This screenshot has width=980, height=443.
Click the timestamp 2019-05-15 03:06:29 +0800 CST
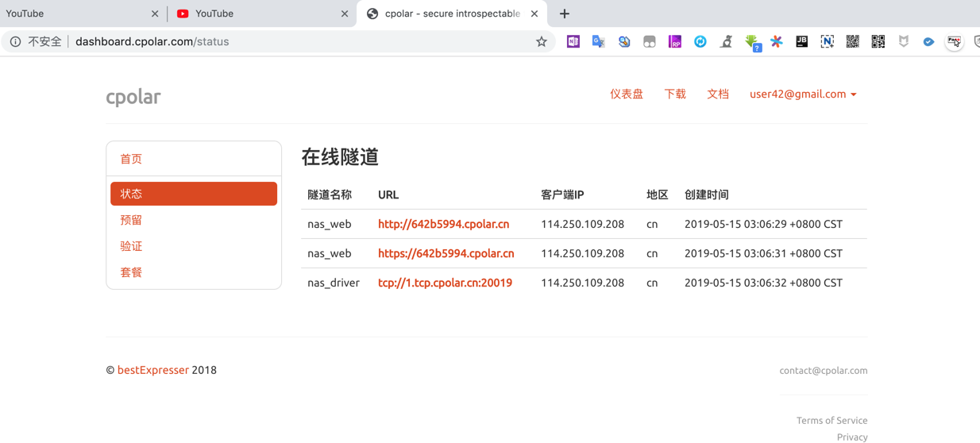(x=763, y=224)
